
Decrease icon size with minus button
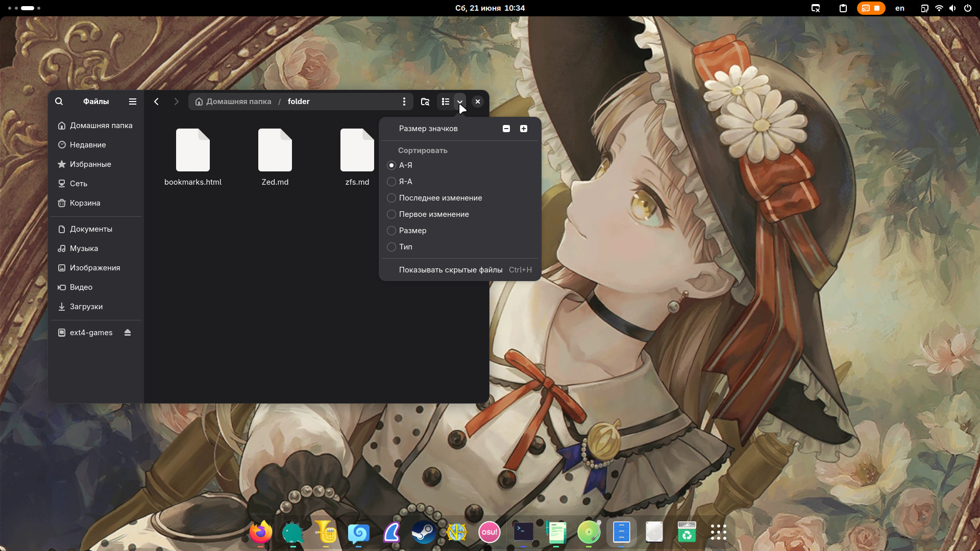point(506,129)
